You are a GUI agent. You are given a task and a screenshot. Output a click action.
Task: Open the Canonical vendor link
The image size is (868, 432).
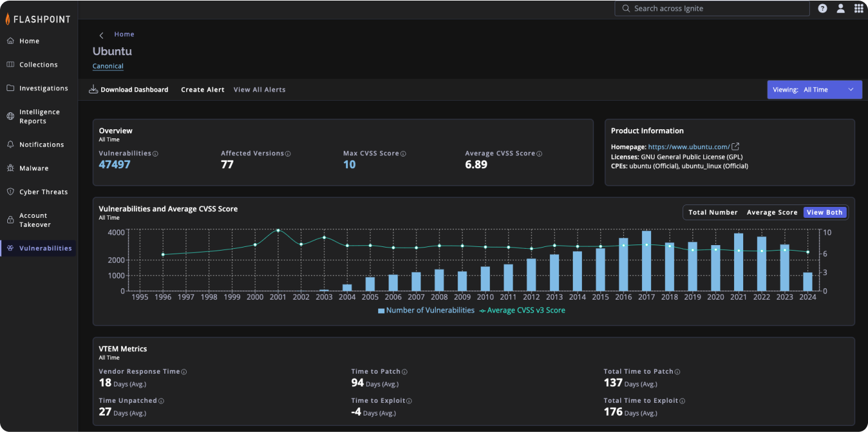108,67
